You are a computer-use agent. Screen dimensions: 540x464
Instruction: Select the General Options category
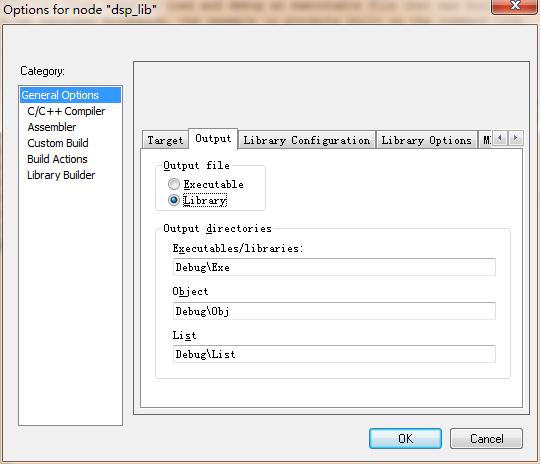click(70, 95)
